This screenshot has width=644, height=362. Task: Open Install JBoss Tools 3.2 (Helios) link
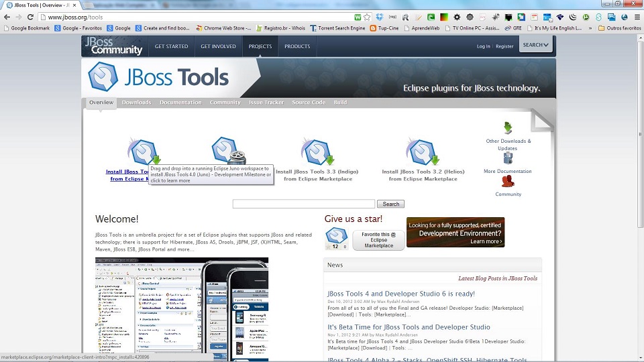[423, 175]
